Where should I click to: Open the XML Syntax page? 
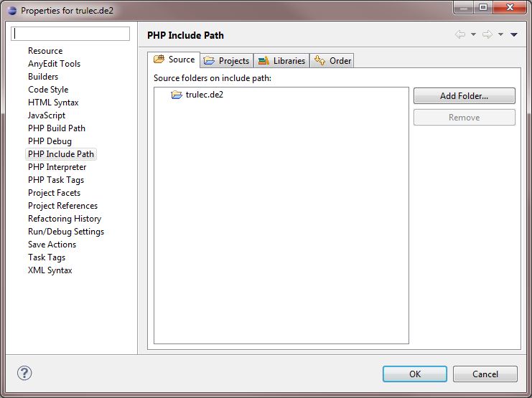pos(50,270)
